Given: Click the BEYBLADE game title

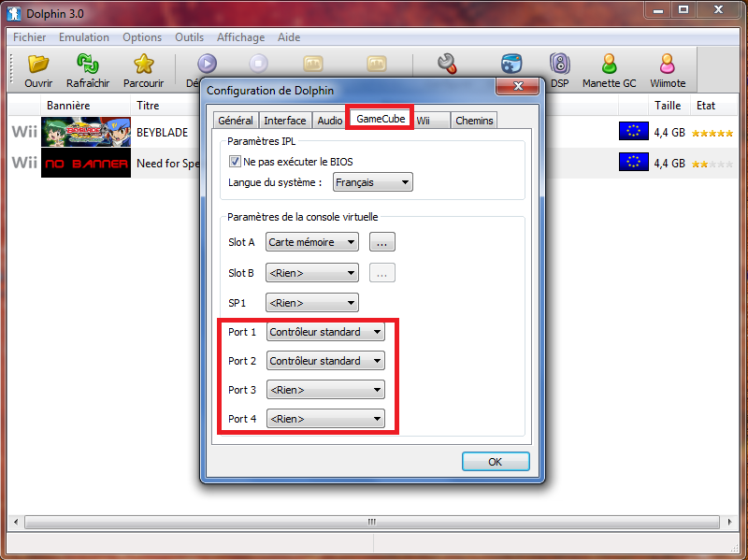Looking at the screenshot, I should click(162, 133).
